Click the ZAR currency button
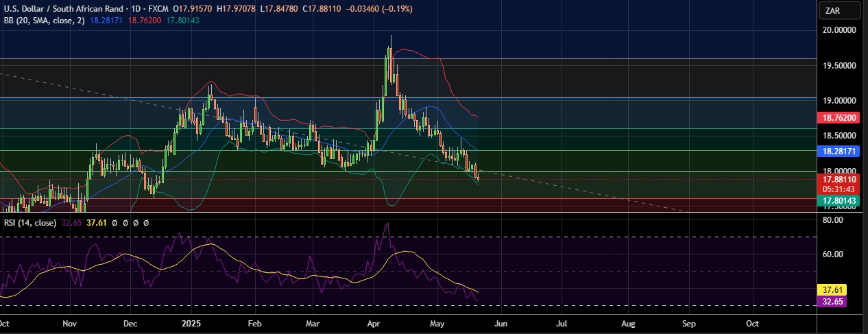Image resolution: width=868 pixels, height=334 pixels. [841, 10]
